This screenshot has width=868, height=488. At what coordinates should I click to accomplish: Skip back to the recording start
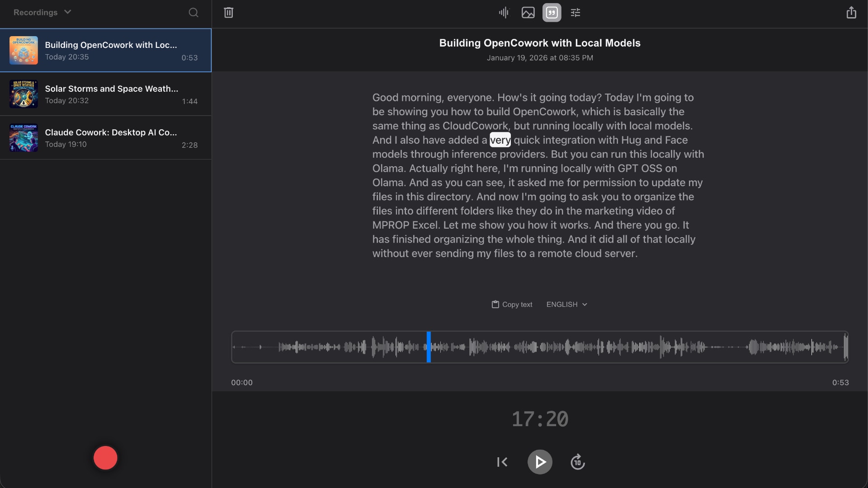tap(502, 462)
